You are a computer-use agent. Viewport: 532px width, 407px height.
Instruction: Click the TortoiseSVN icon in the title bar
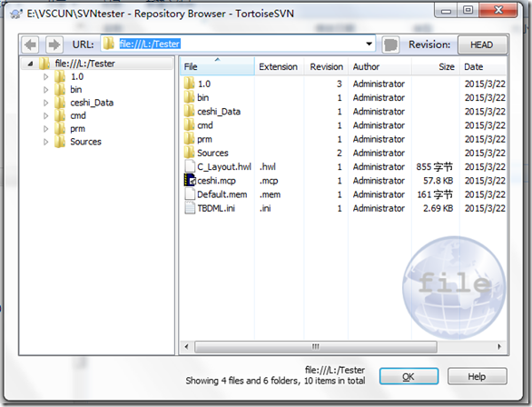[x=15, y=15]
